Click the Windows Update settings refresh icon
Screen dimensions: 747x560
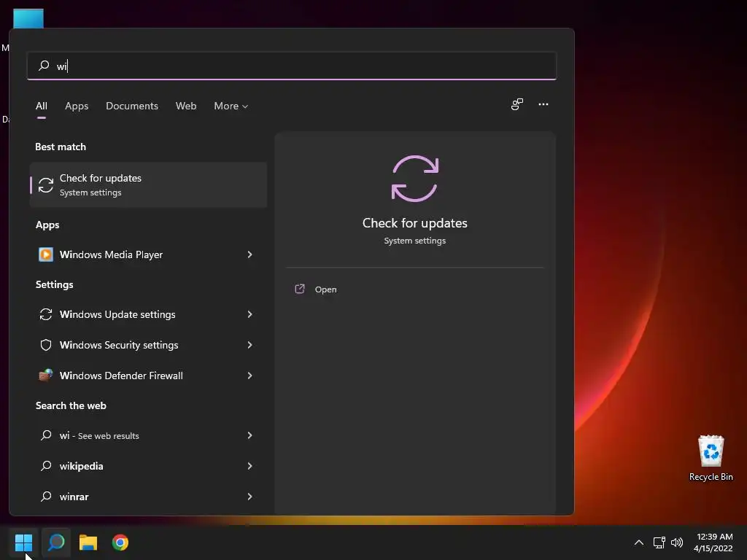[x=46, y=314]
